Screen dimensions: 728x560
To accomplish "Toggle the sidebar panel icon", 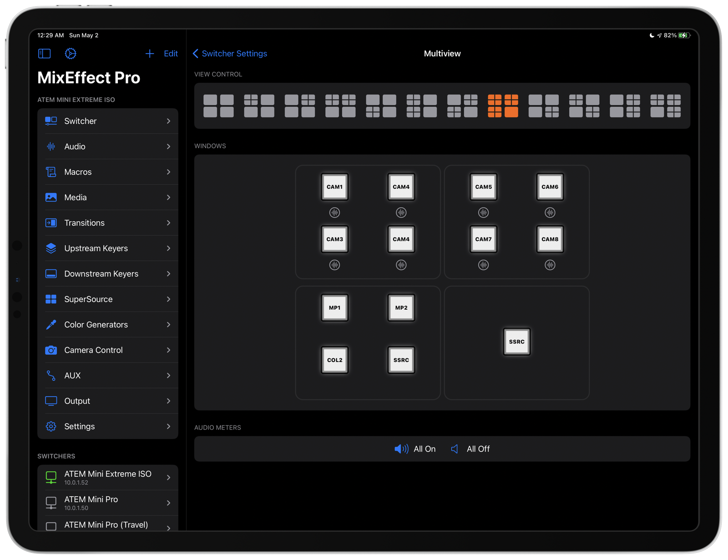I will pos(44,54).
